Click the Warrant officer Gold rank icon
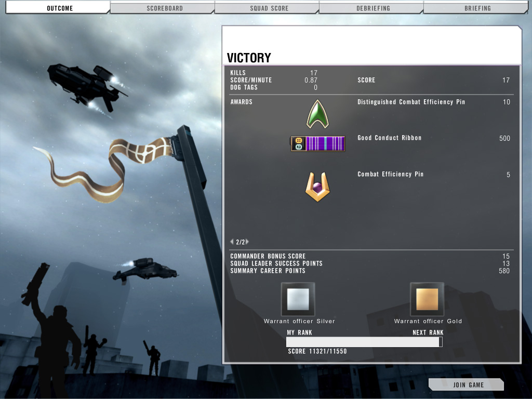Screen dimensions: 532x399 pyautogui.click(x=427, y=299)
